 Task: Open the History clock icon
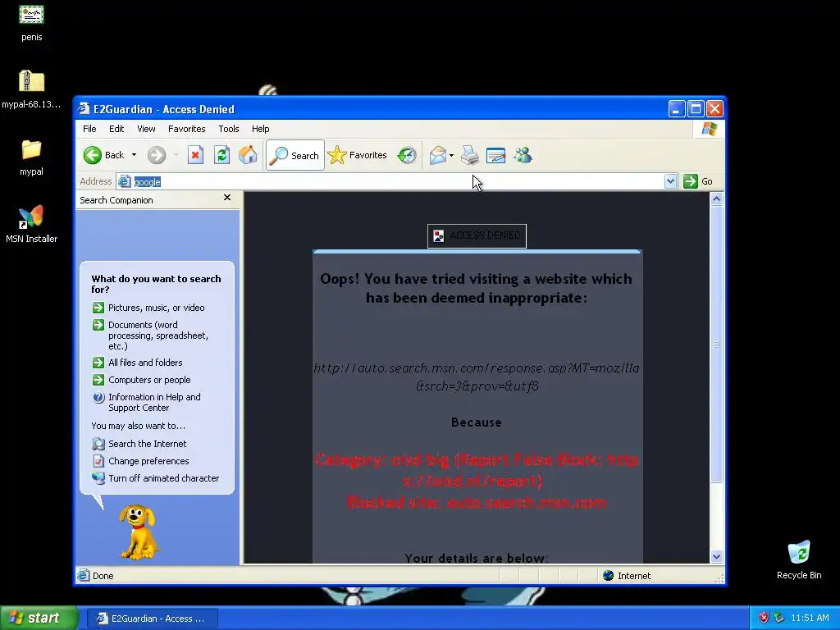[x=407, y=155]
